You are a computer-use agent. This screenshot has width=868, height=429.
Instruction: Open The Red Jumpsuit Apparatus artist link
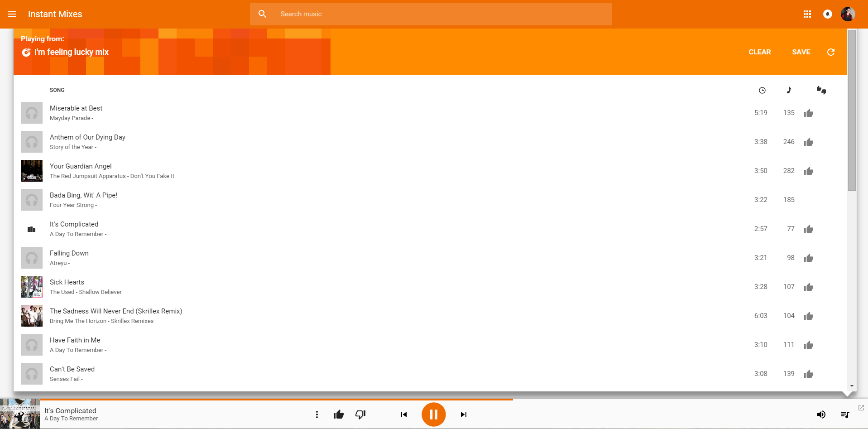[88, 176]
